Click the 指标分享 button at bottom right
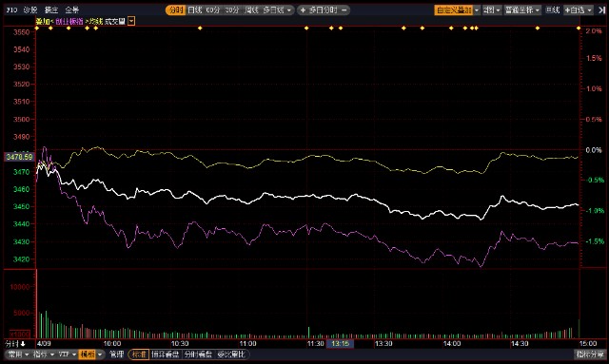The height and width of the screenshot is (364, 609). coord(590,354)
